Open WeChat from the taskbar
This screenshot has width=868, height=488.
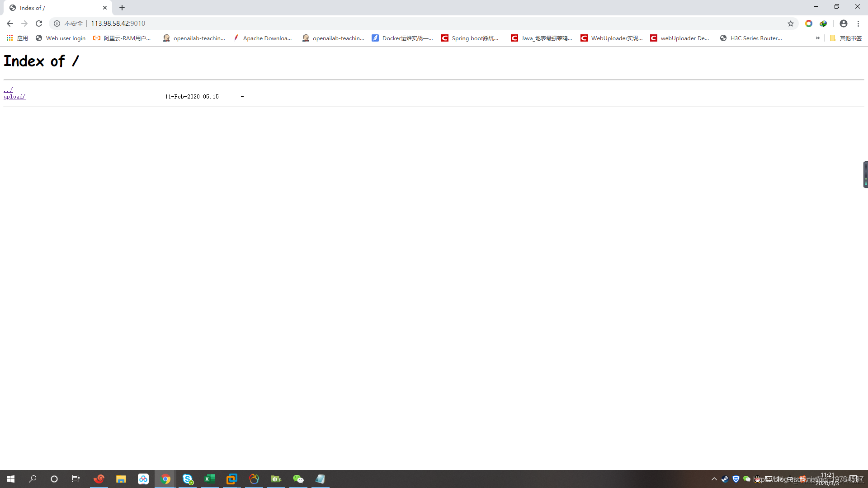coord(298,479)
